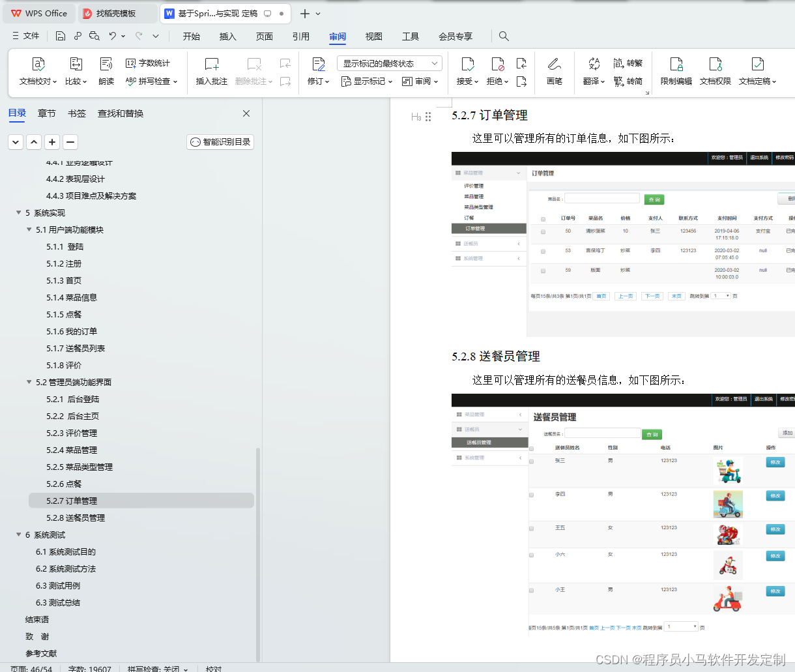Click the document search magnifier icon

pyautogui.click(x=504, y=37)
